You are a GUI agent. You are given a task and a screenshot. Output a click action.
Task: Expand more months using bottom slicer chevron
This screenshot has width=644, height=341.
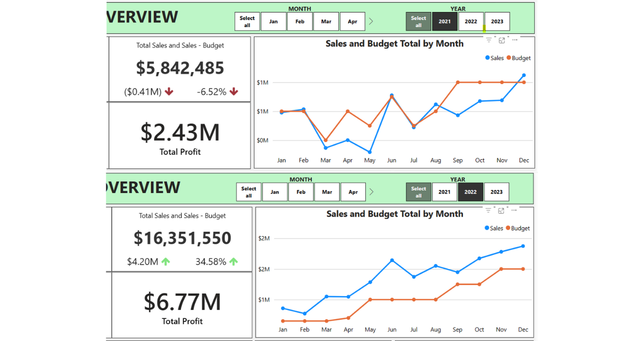click(371, 192)
